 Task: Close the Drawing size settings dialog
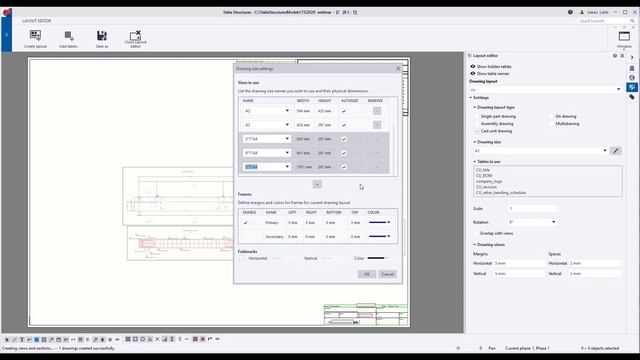click(398, 69)
